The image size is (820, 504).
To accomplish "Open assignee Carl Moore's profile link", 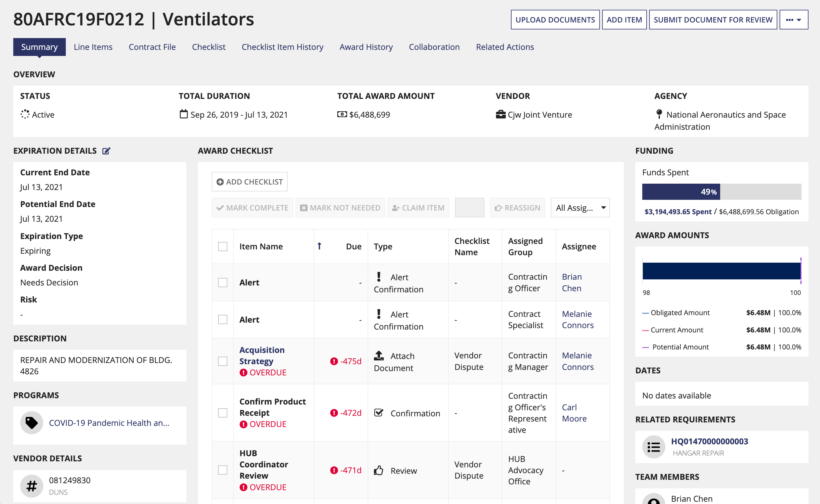I will pyautogui.click(x=574, y=413).
